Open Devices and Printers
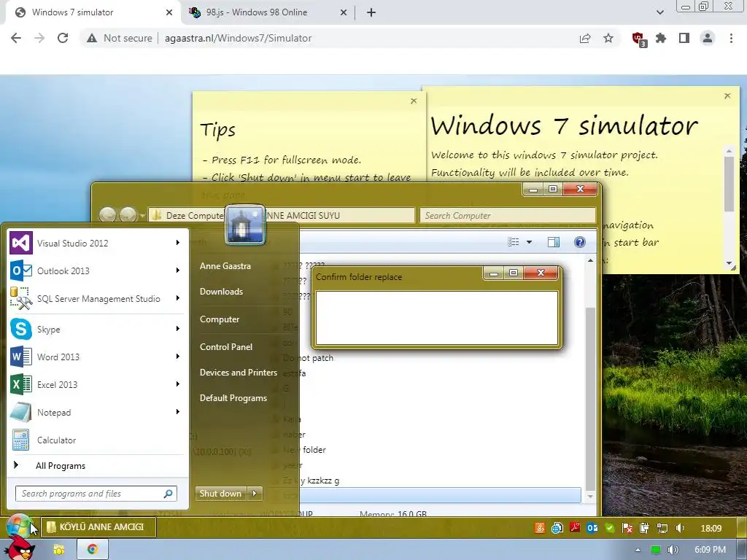The image size is (747, 560). click(x=239, y=373)
